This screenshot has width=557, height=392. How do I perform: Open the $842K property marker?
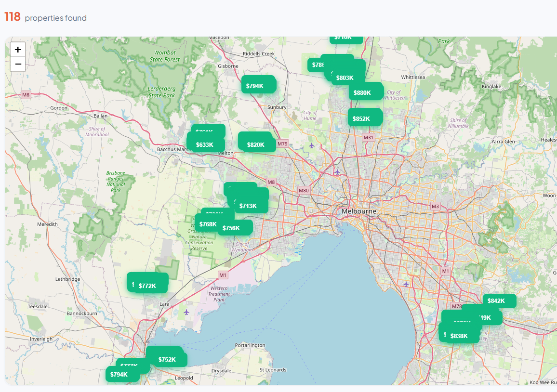500,301
